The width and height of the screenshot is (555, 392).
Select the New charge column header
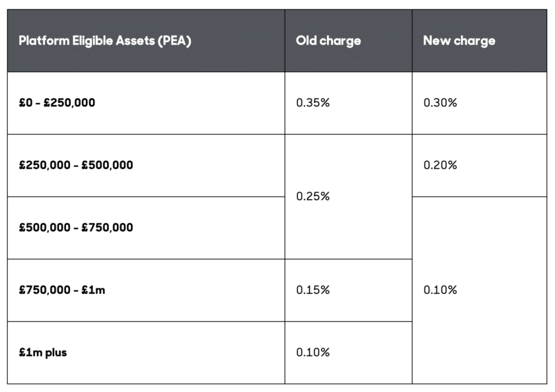(459, 41)
